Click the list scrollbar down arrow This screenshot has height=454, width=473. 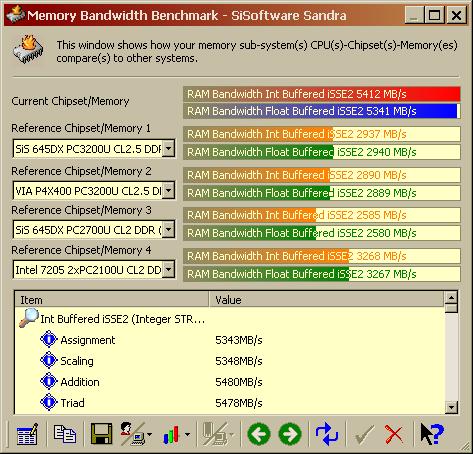(451, 407)
